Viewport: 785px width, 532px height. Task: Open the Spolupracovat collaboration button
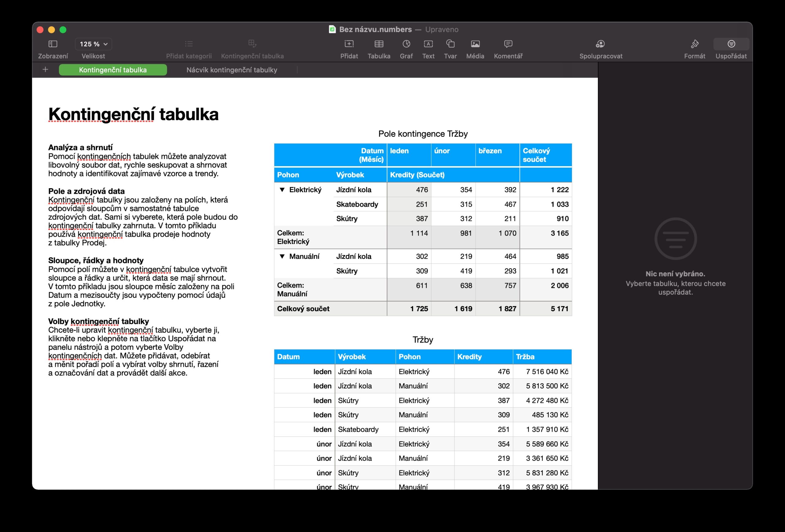[600, 44]
